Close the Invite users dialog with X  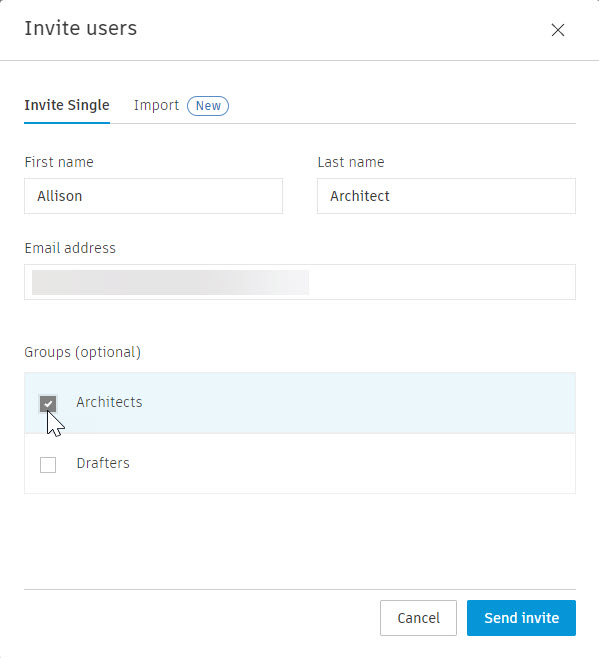point(557,30)
